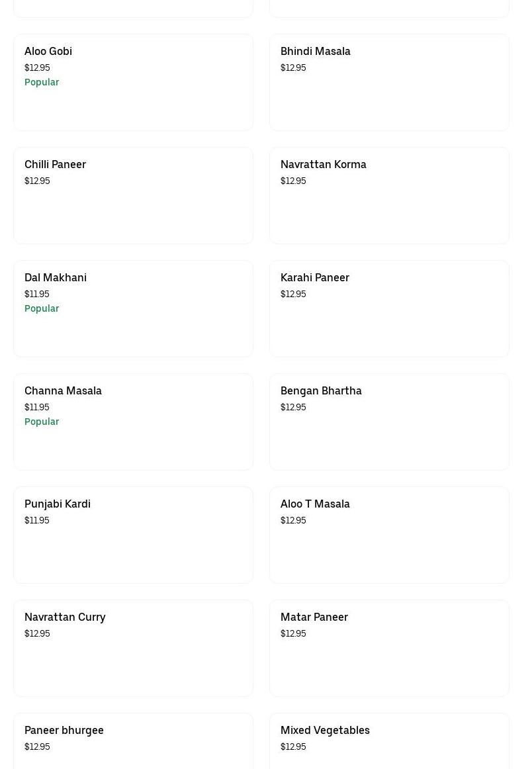Add Channa Masala from the menu
Screen dimensions: 532x769
coord(133,422)
